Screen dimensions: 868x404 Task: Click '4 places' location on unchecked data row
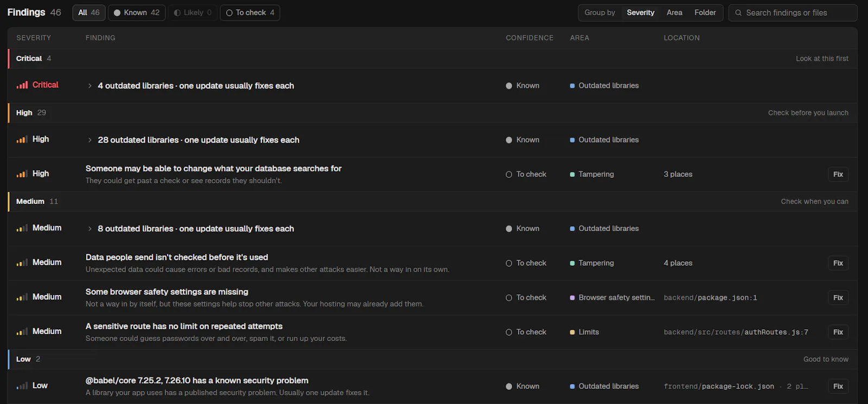(x=678, y=263)
